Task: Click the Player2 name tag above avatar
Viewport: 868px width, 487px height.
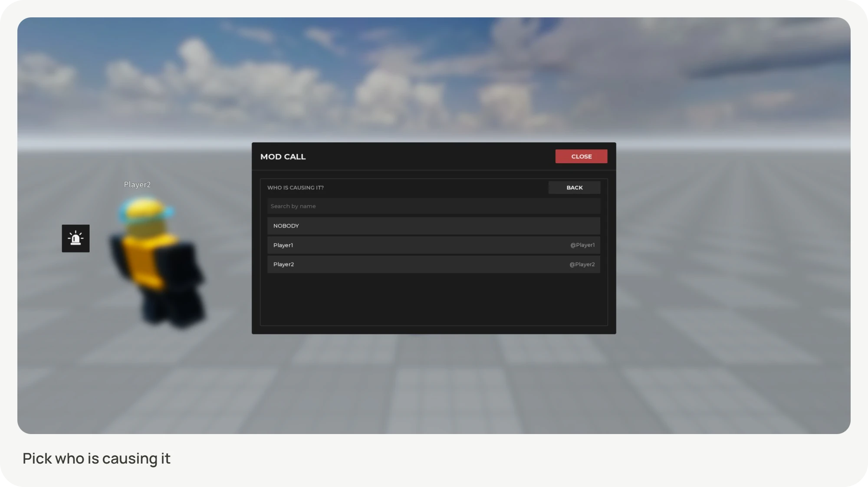Action: tap(137, 184)
